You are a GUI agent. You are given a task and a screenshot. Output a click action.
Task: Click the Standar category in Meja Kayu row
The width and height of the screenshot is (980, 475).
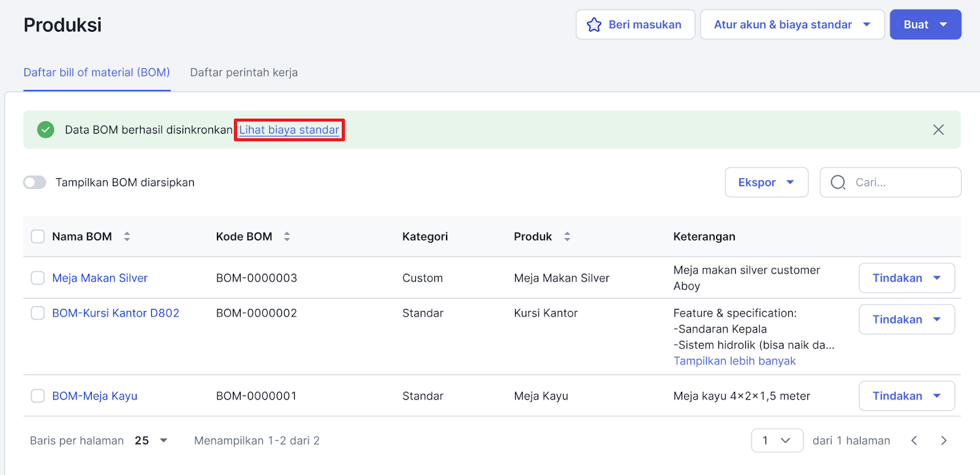pyautogui.click(x=423, y=396)
